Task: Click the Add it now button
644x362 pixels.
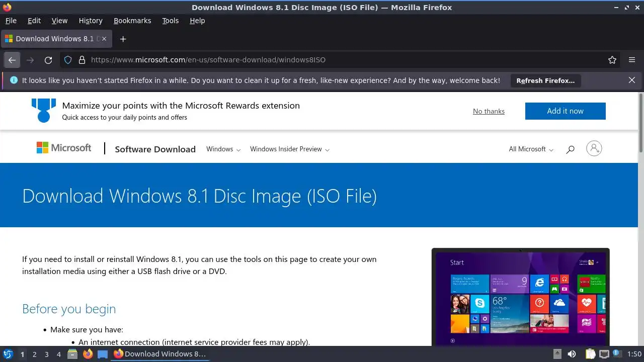Action: click(566, 111)
